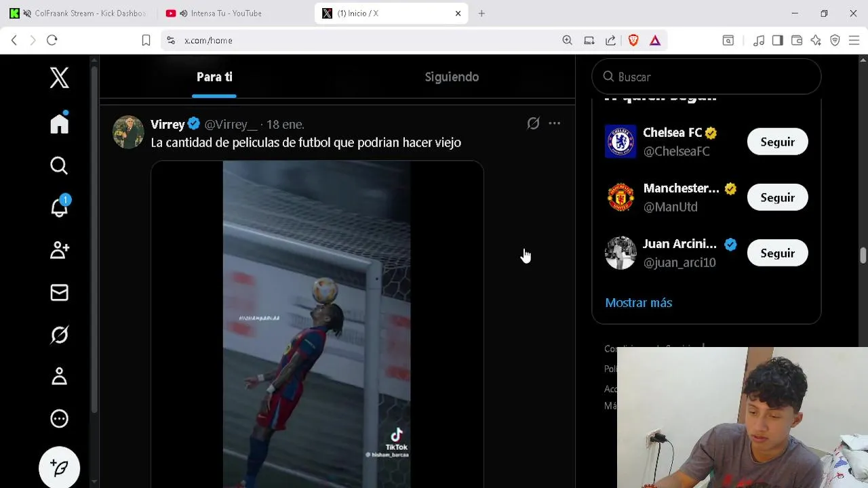The width and height of the screenshot is (868, 488).
Task: Open the Manchester United account avatar
Action: (620, 197)
